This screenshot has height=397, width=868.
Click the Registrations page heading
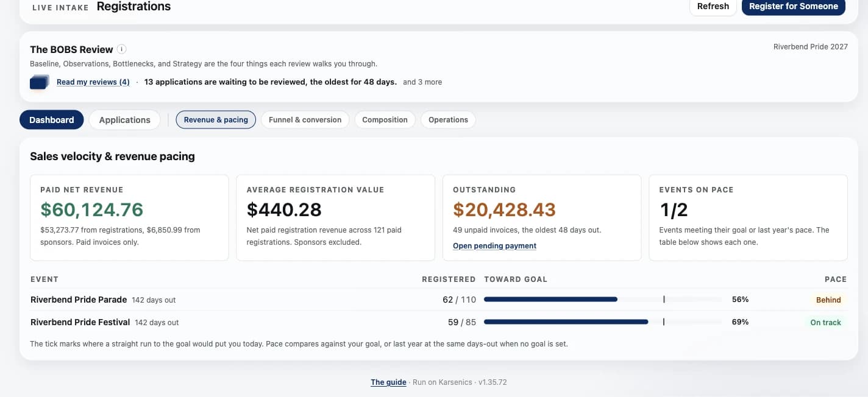(x=133, y=7)
